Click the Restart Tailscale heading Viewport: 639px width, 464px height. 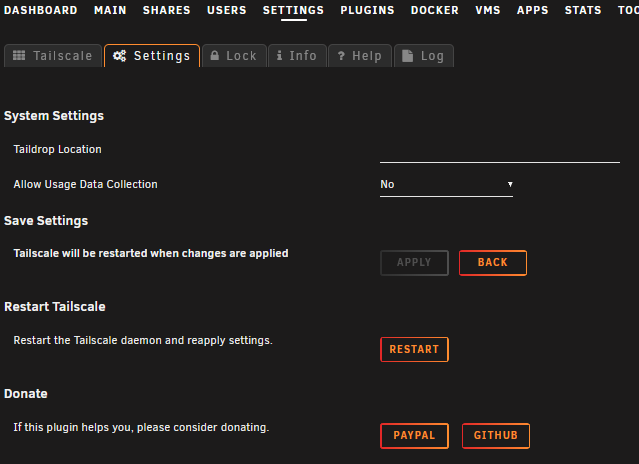[55, 307]
